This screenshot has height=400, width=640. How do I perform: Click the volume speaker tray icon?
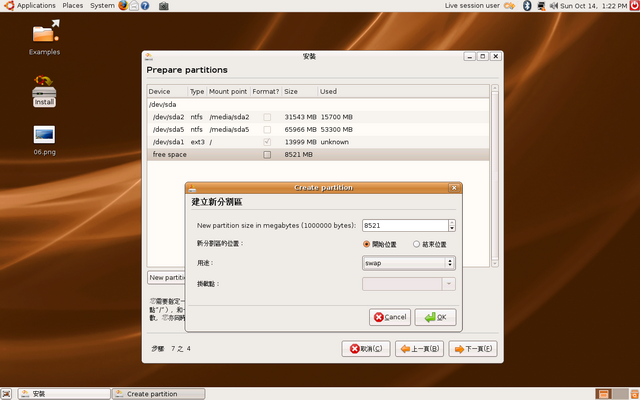click(553, 6)
